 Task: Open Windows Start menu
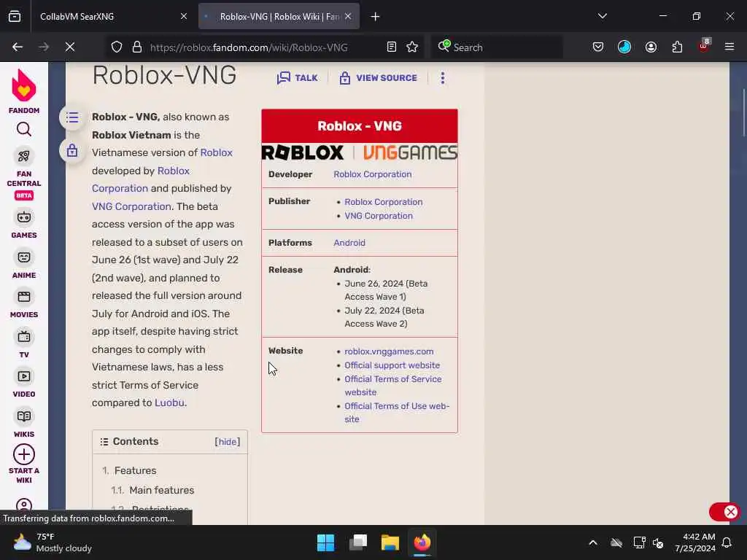click(326, 542)
